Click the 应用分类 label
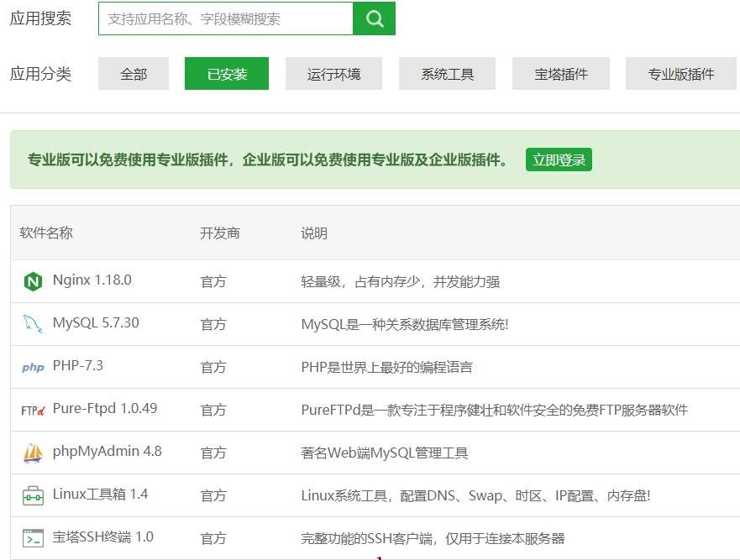Image resolution: width=740 pixels, height=560 pixels. pyautogui.click(x=40, y=74)
